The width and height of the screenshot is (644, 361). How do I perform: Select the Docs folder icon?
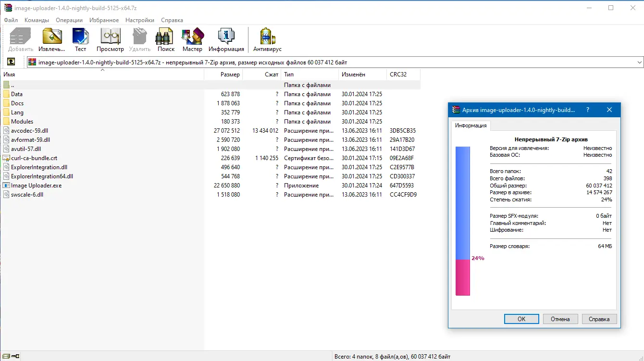pyautogui.click(x=6, y=103)
